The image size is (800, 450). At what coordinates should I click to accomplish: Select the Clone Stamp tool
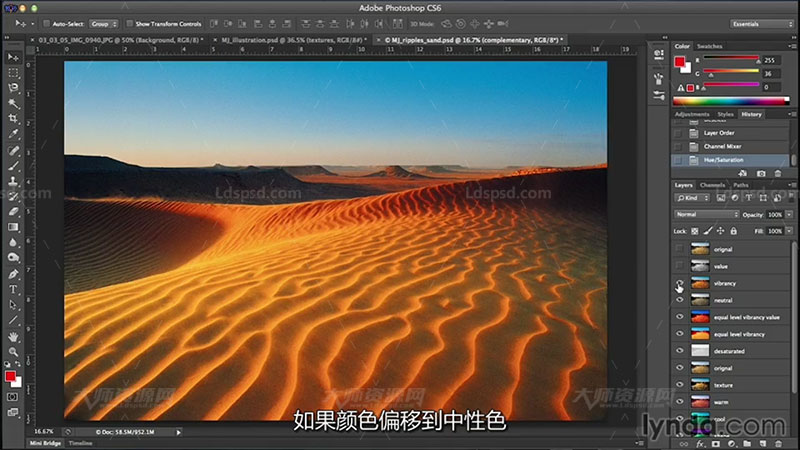pos(13,181)
